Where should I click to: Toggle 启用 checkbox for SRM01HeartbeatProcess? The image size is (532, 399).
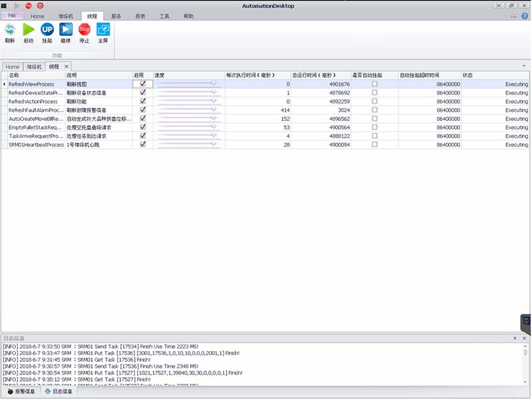coord(143,144)
